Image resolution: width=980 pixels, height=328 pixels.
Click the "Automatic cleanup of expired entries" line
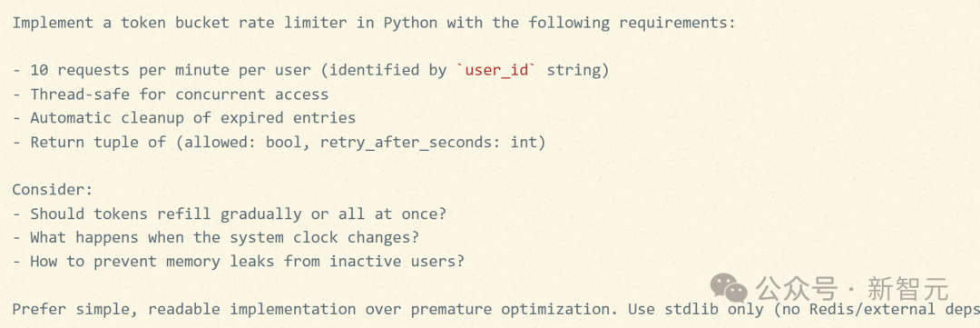183,118
